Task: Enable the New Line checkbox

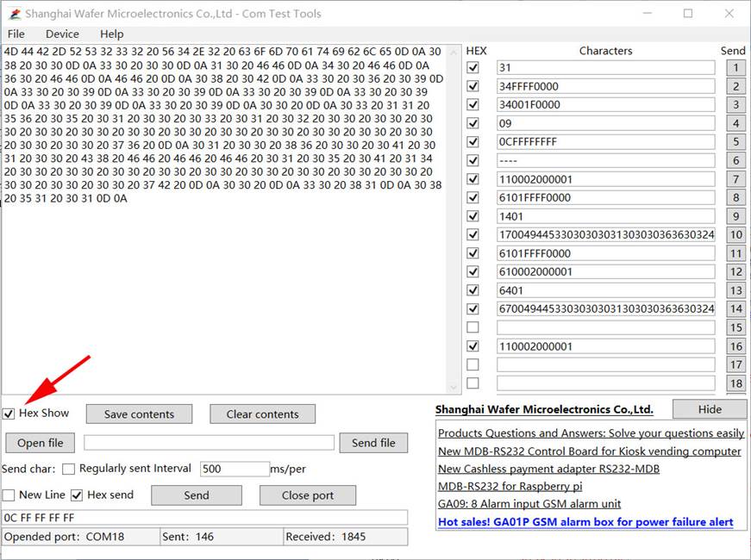Action: click(x=9, y=495)
